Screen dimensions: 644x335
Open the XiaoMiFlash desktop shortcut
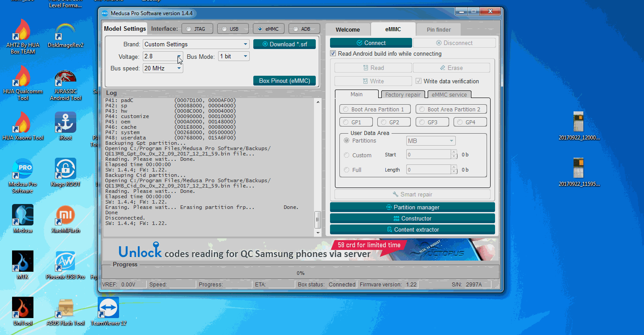click(x=66, y=218)
